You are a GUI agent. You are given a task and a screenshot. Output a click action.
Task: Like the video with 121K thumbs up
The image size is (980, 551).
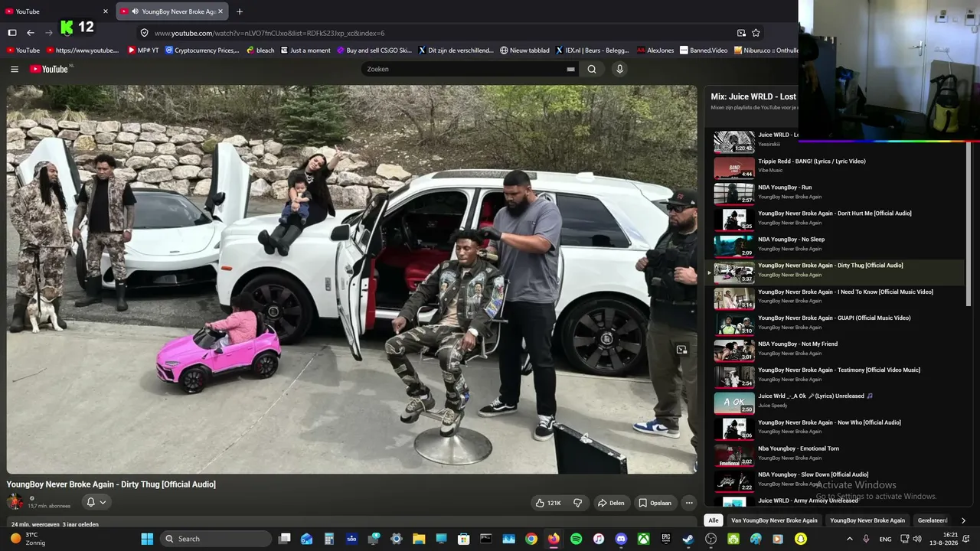coord(549,503)
